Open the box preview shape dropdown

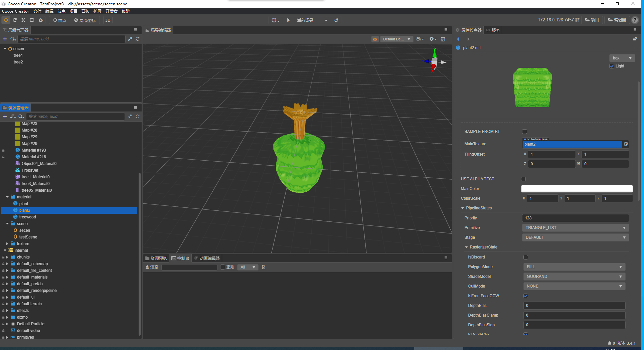[x=622, y=58]
